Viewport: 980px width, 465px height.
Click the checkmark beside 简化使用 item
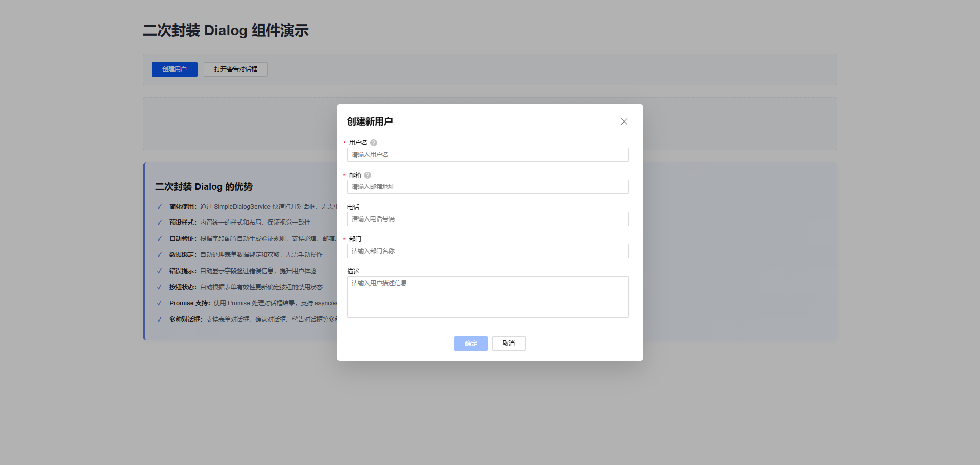tap(159, 207)
